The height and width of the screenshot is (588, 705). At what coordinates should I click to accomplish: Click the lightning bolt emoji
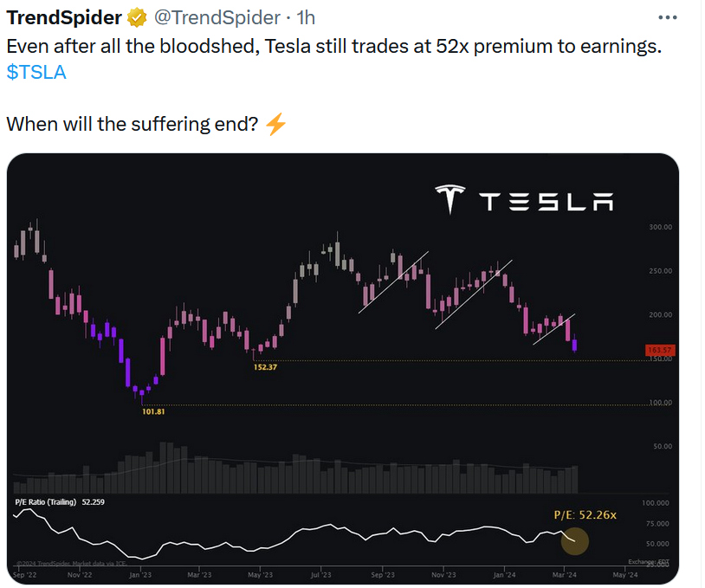pyautogui.click(x=275, y=124)
